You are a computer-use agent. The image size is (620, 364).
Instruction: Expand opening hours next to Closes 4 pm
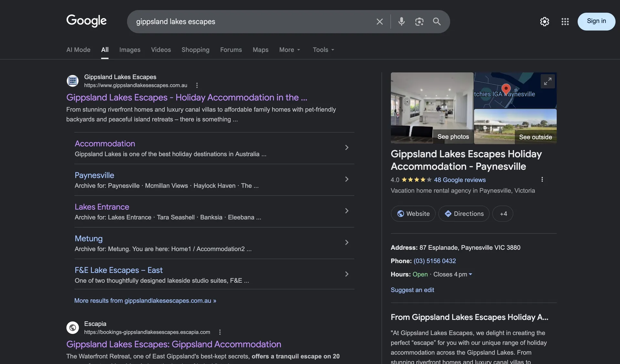click(x=470, y=274)
